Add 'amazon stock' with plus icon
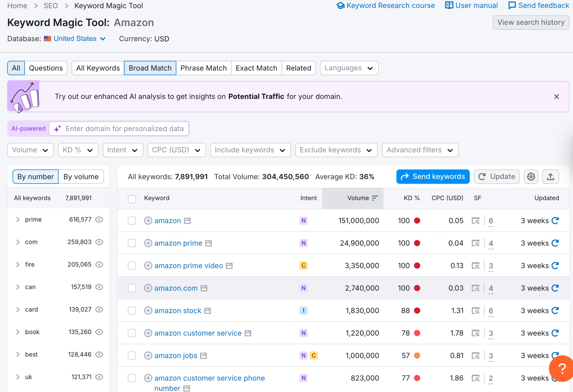This screenshot has width=573, height=392. tap(148, 311)
